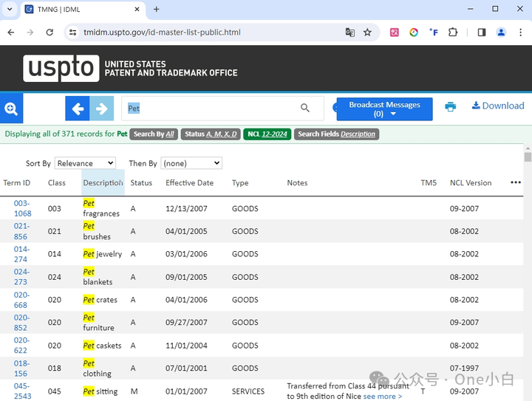Click 'see more >' in Pet sitting notes
The height and width of the screenshot is (401, 532).
click(383, 397)
